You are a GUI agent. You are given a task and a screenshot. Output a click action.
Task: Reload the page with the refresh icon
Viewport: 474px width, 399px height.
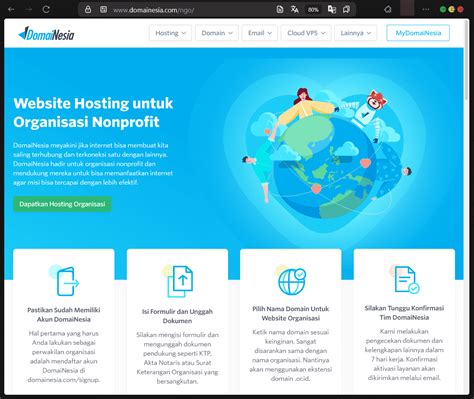[x=46, y=9]
